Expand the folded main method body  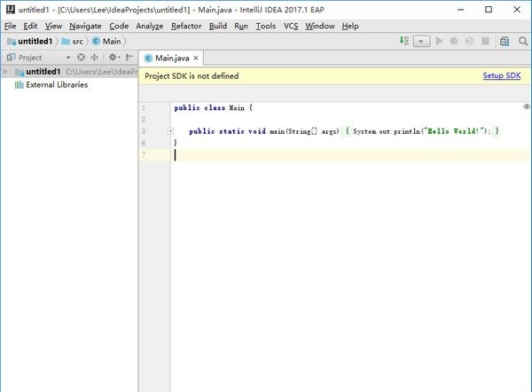point(170,131)
